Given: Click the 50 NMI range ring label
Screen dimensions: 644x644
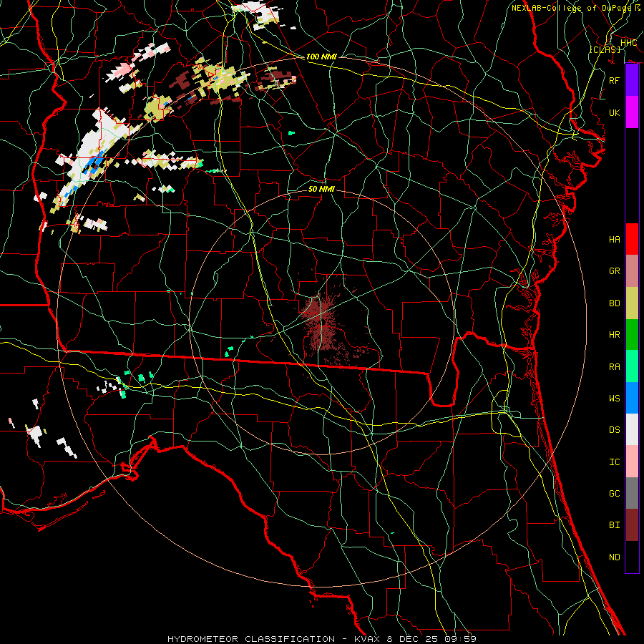Looking at the screenshot, I should [321, 189].
